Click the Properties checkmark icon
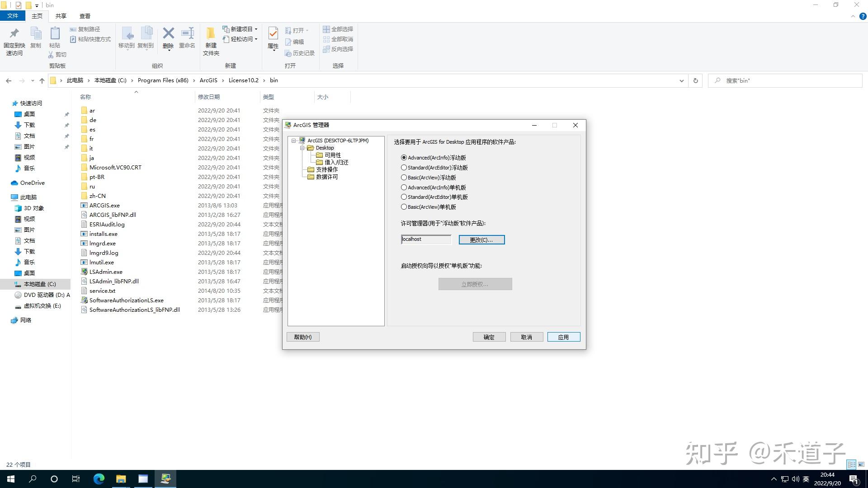Screen dimensions: 868x488 pyautogui.click(x=273, y=33)
